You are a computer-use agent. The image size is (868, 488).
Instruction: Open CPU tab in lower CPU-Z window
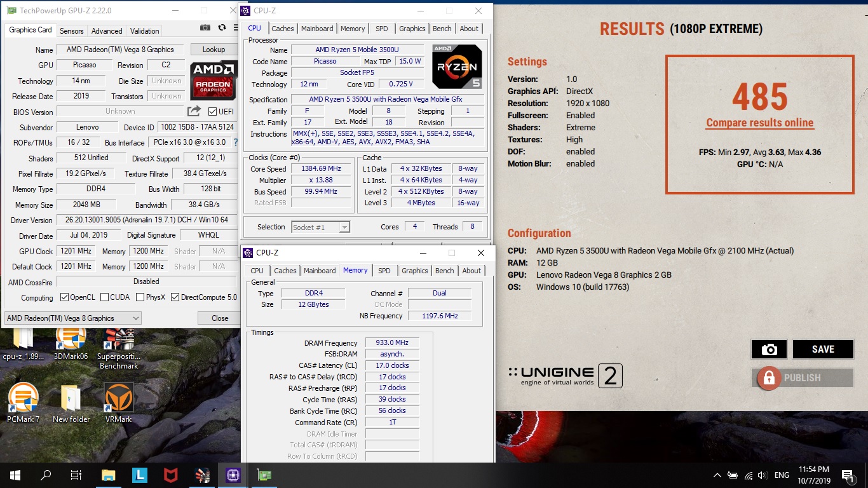(x=257, y=271)
